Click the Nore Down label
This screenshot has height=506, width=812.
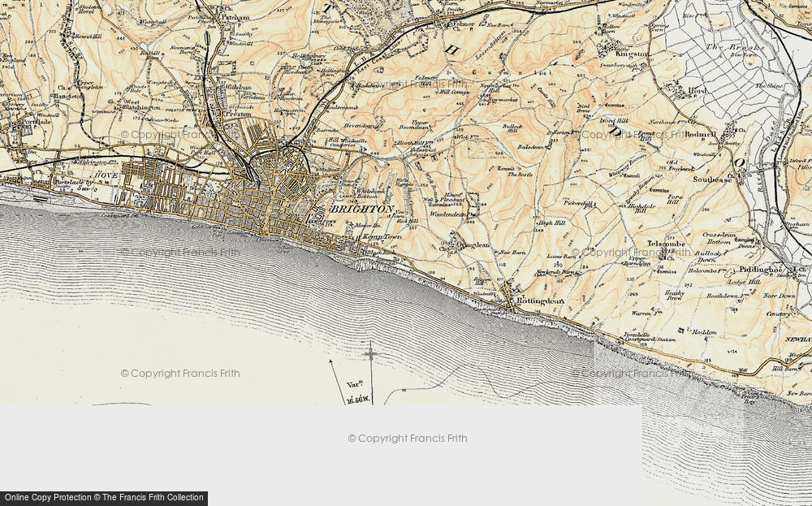(x=780, y=296)
